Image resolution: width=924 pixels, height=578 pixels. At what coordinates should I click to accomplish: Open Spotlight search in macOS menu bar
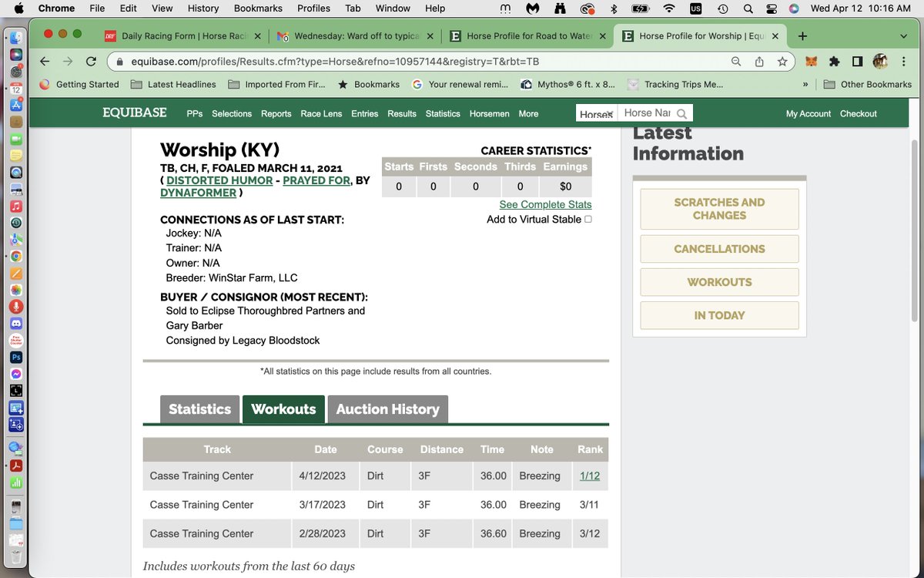[x=748, y=8]
